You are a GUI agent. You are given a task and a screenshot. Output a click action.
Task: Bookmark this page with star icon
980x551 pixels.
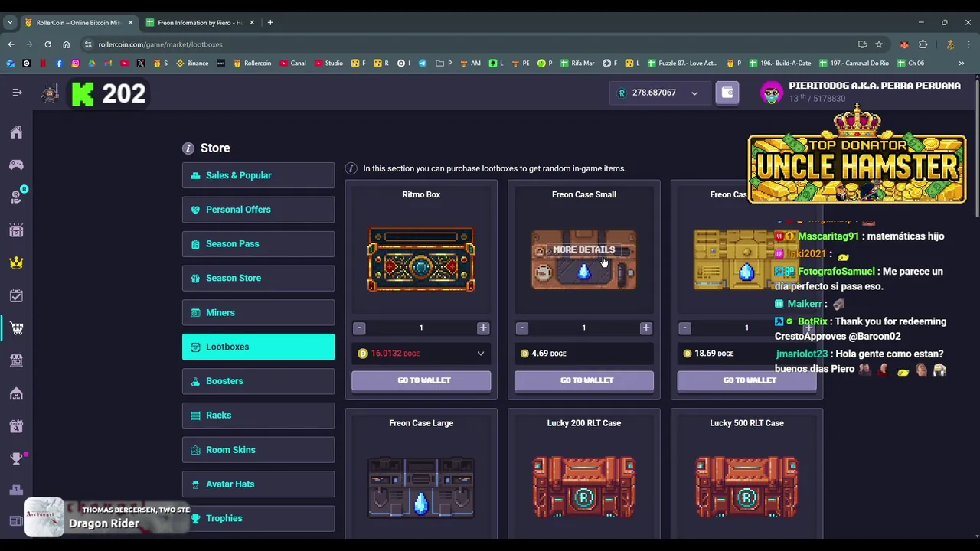(x=879, y=44)
